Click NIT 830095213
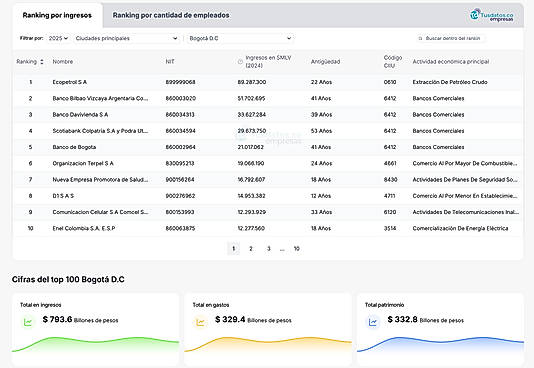This screenshot has width=534, height=368. click(180, 163)
